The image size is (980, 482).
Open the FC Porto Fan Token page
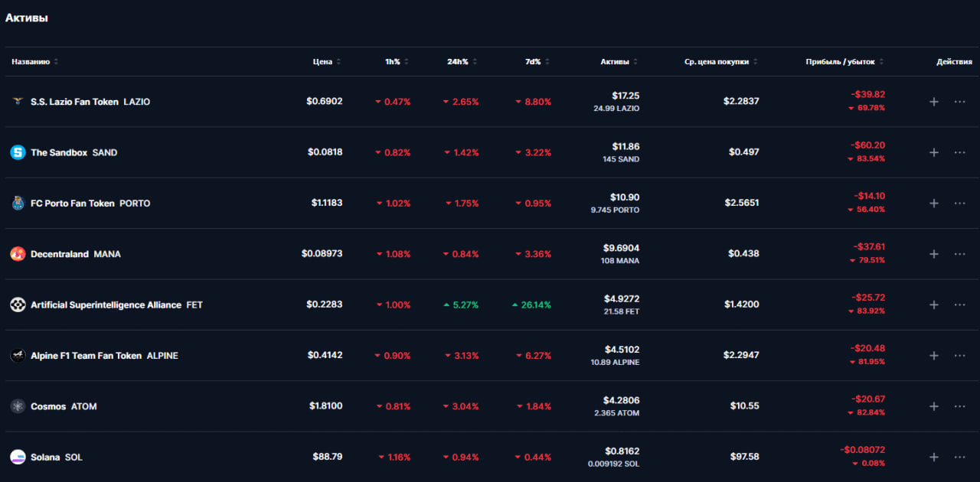click(90, 203)
